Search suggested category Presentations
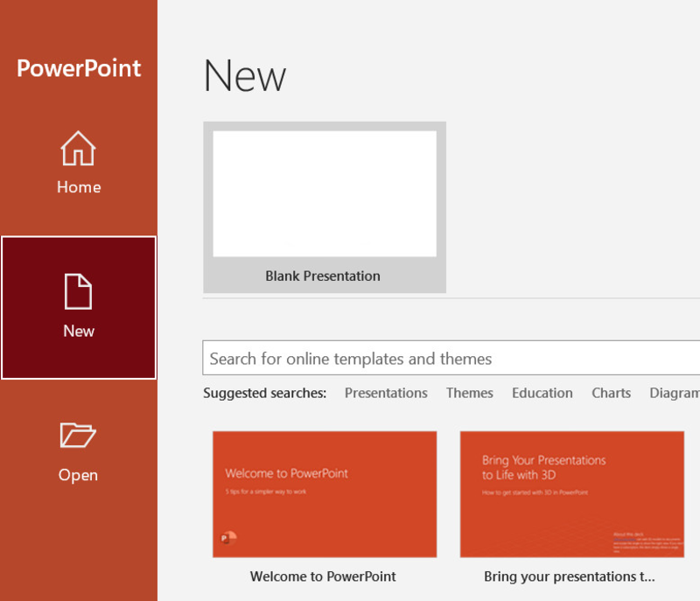This screenshot has height=601, width=700. click(x=386, y=393)
